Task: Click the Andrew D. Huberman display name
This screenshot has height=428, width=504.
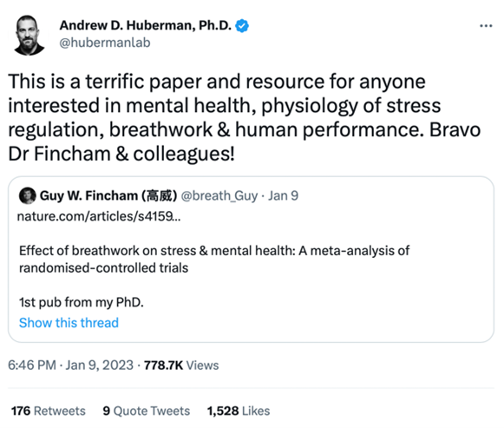Action: 145,25
